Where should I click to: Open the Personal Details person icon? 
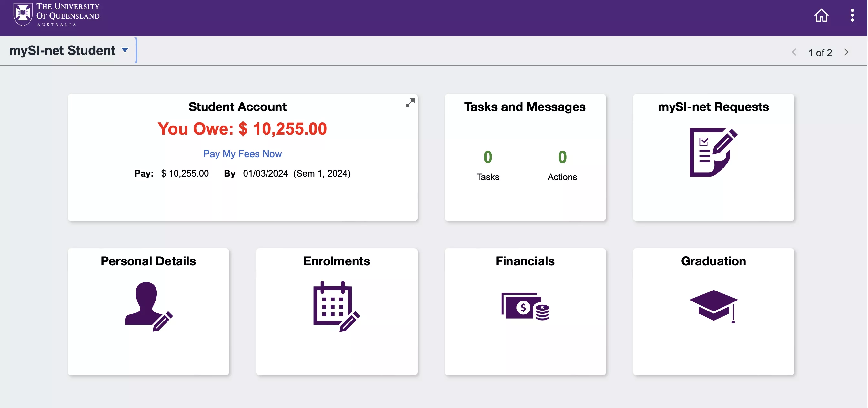point(148,307)
